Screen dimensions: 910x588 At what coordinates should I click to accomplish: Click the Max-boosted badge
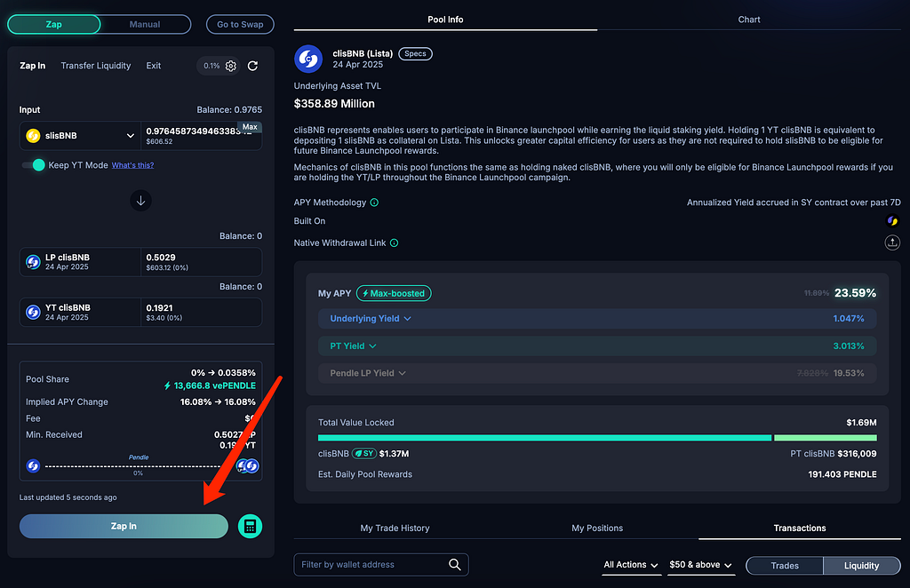394,293
